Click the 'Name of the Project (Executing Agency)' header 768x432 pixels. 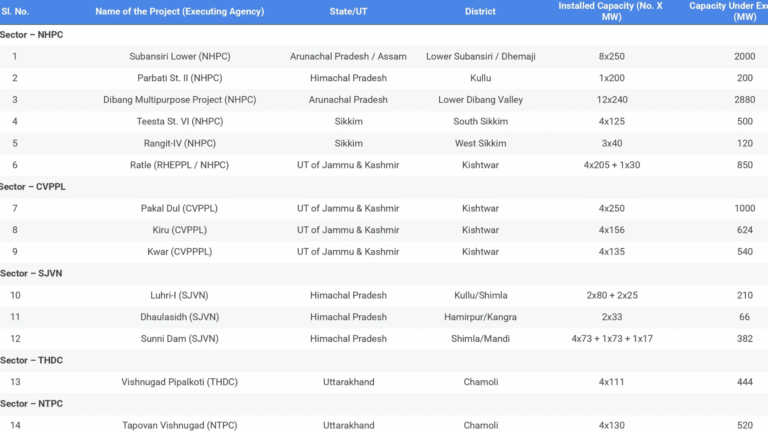coord(180,11)
